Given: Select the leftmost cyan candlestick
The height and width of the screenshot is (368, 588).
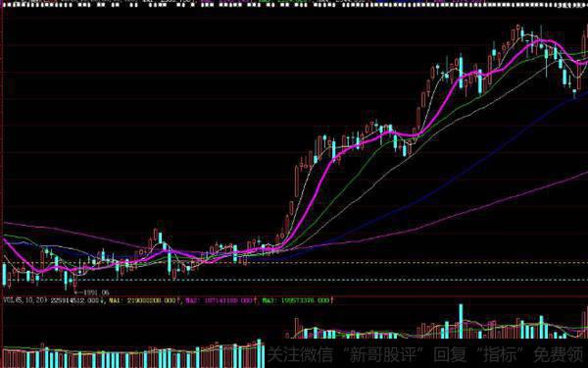Looking at the screenshot, I should [x=5, y=275].
